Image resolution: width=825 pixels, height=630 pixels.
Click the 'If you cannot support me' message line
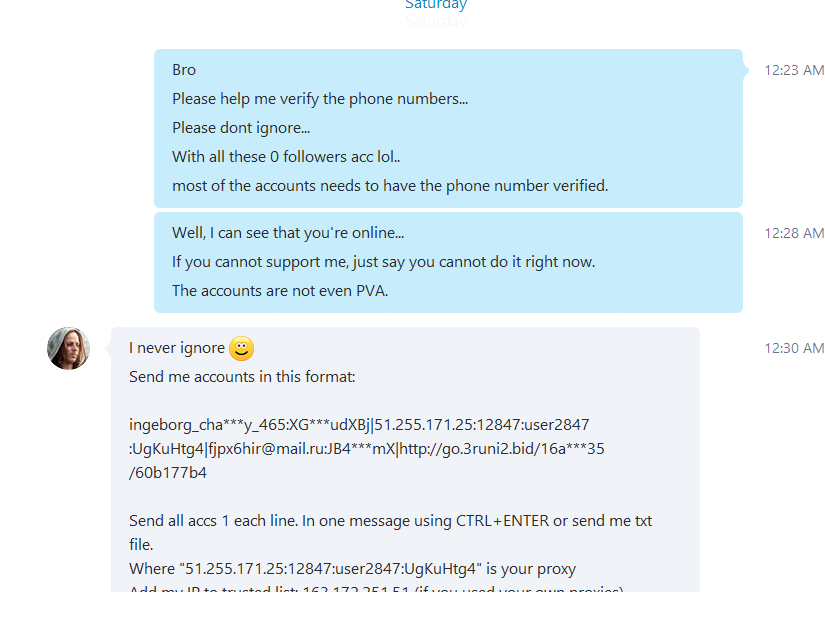pyautogui.click(x=384, y=262)
